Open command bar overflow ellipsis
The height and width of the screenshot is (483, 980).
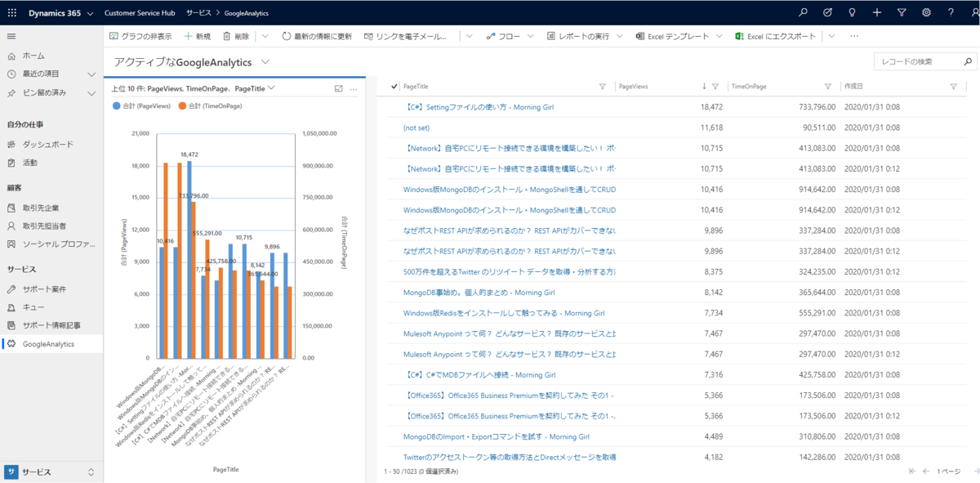point(854,36)
